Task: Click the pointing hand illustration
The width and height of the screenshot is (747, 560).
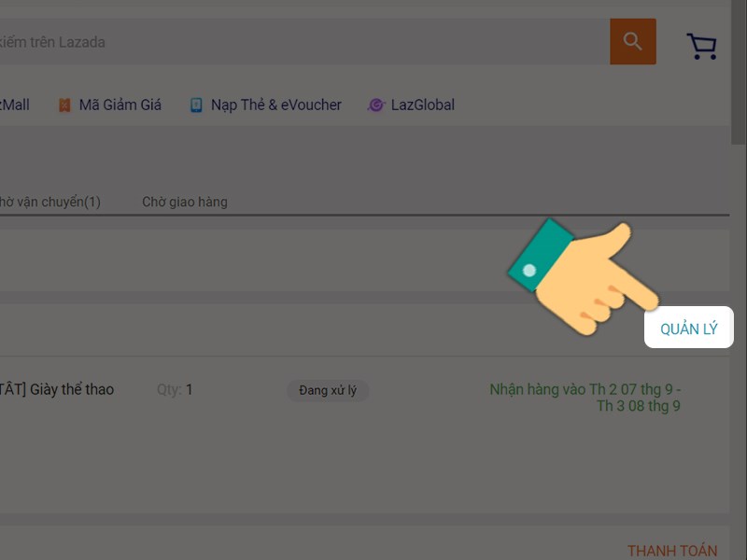Action: click(585, 276)
